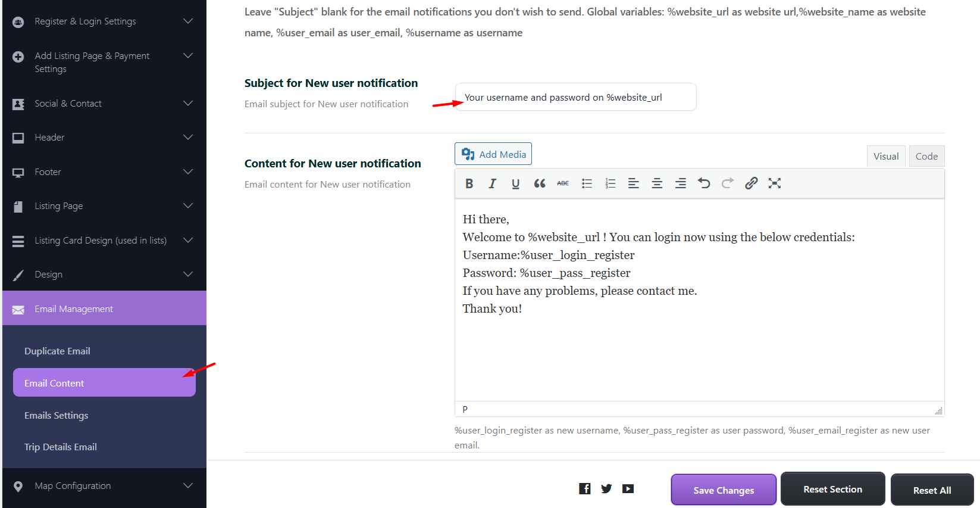Create a bulleted list

(x=587, y=183)
